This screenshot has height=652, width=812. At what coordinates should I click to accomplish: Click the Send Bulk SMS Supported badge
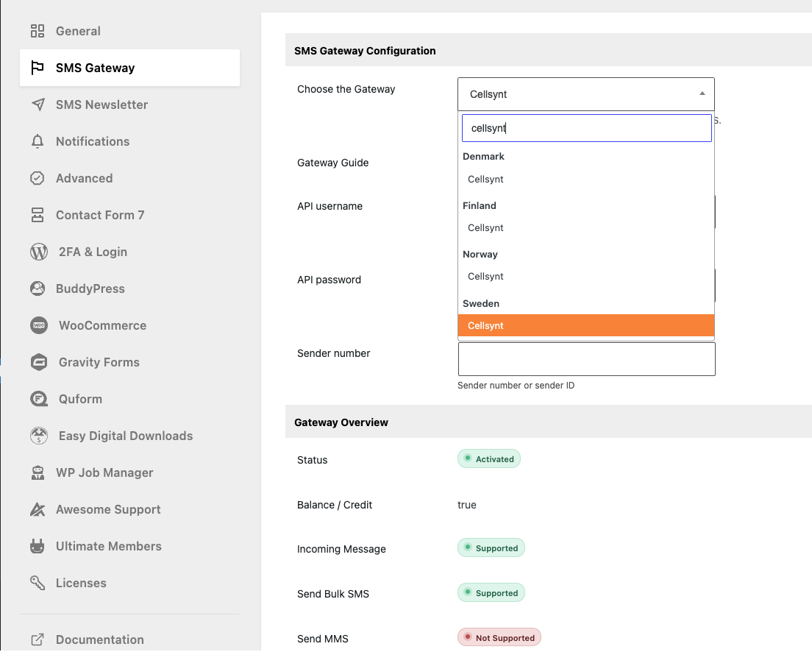pos(491,593)
